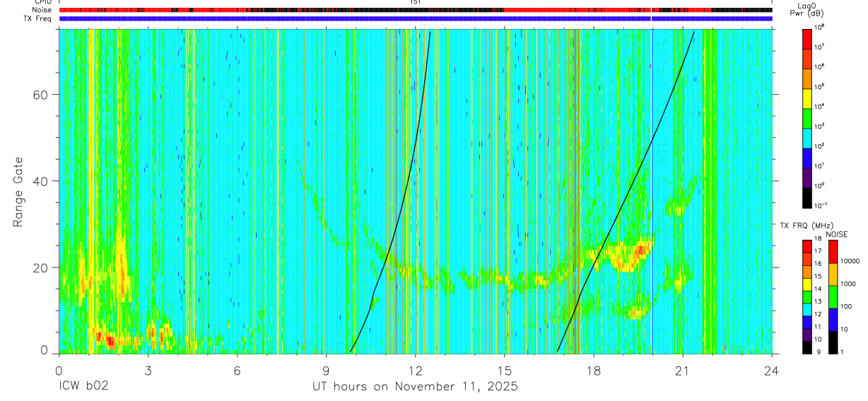Click the '18' tick label on the UT hours axis

(594, 369)
